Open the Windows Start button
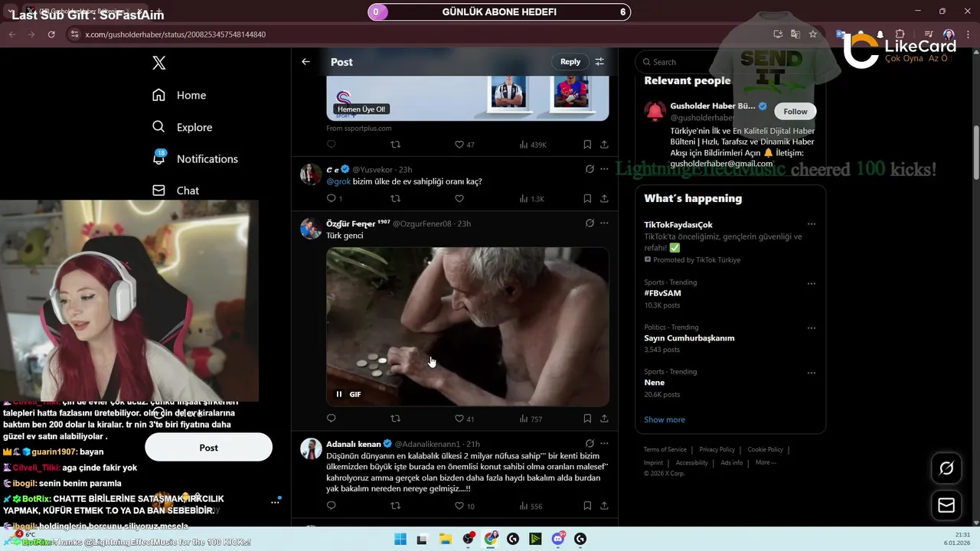Viewport: 980px width, 551px height. 400,539
